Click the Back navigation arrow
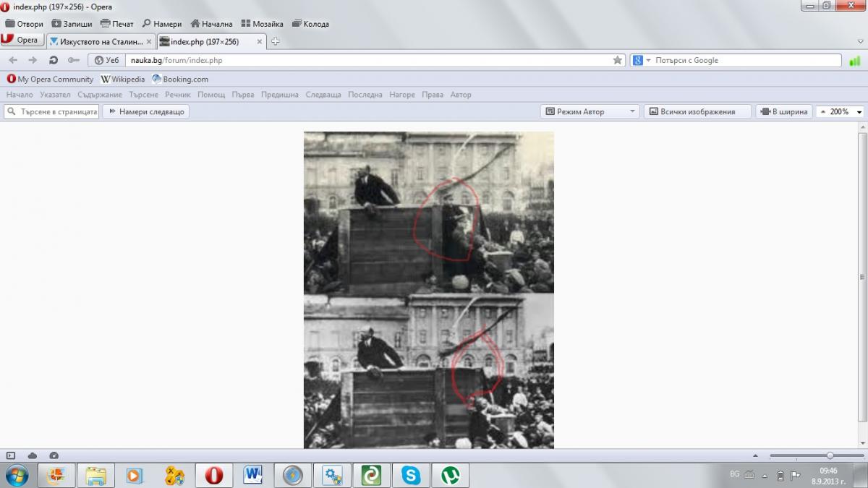 coord(13,60)
